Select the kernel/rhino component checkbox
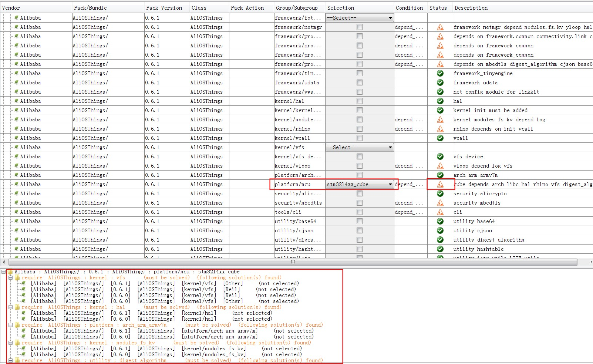The image size is (593, 364). point(360,129)
